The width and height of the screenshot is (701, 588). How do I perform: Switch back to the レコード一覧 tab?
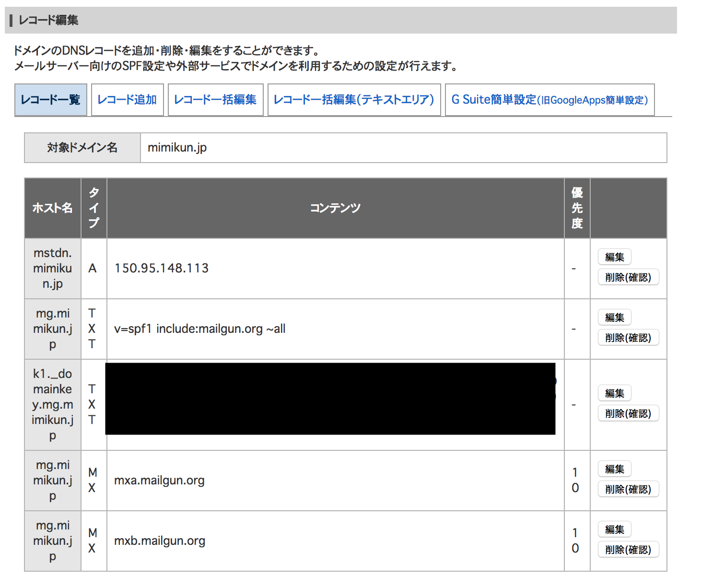[x=51, y=100]
